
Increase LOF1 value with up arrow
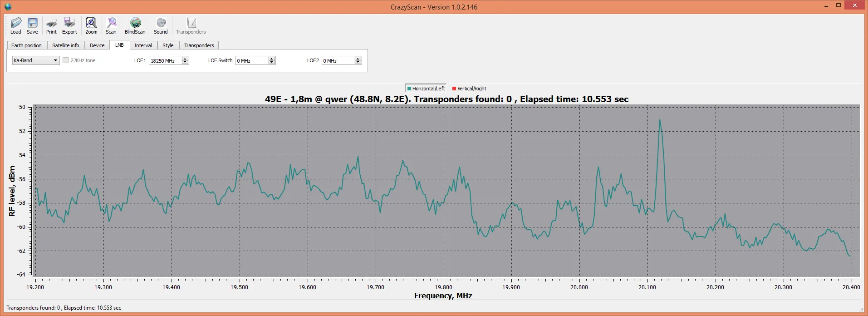[x=185, y=59]
